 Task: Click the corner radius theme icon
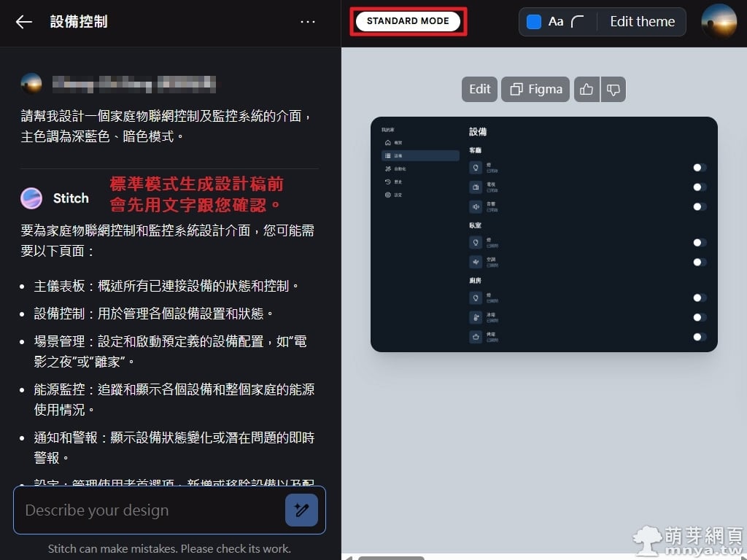pos(577,21)
